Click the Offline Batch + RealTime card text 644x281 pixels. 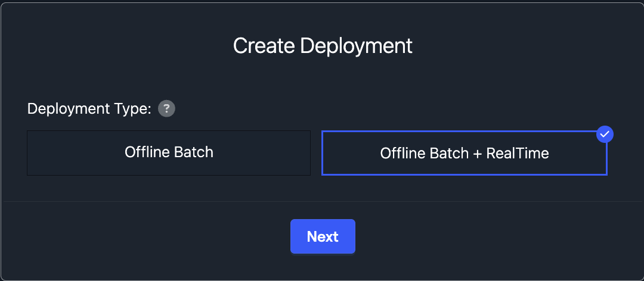click(464, 153)
